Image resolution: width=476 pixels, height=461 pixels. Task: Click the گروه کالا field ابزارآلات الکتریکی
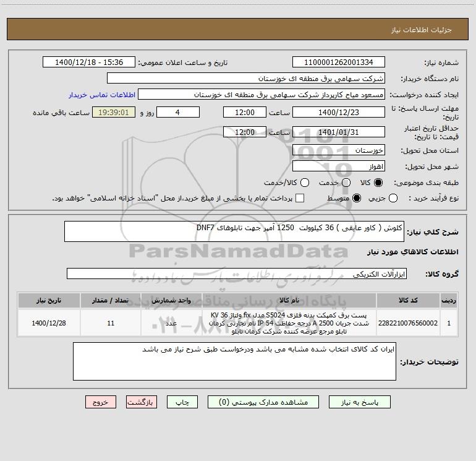[x=237, y=274]
